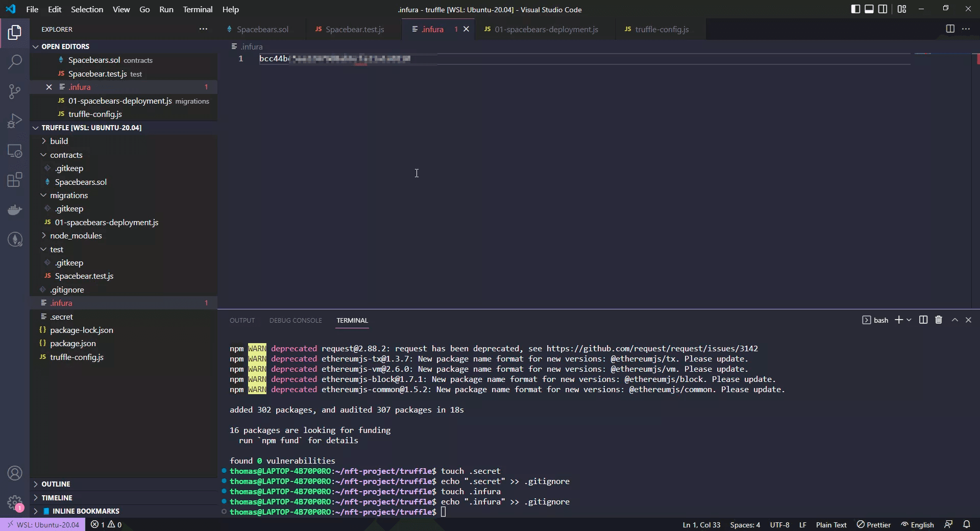Click the feedback icon in status bar
The image size is (980, 531).
pos(948,524)
